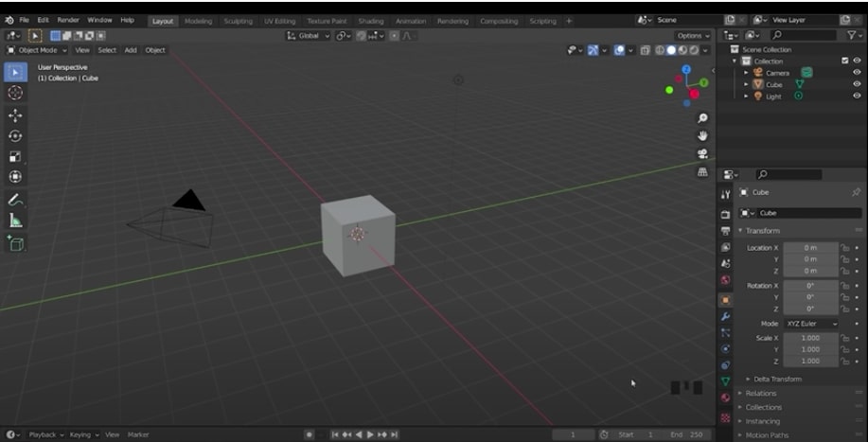Switch to Wireframe viewport shading
Image resolution: width=868 pixels, height=442 pixels.
tap(660, 50)
